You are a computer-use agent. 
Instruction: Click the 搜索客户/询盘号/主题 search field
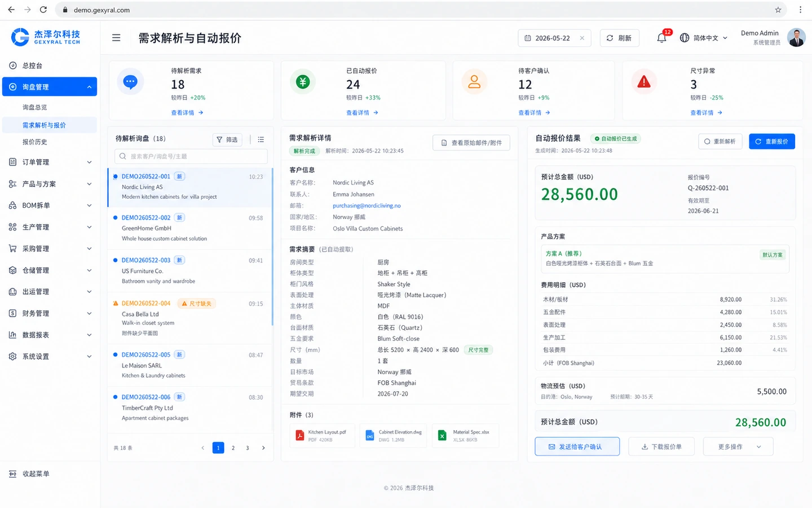191,156
